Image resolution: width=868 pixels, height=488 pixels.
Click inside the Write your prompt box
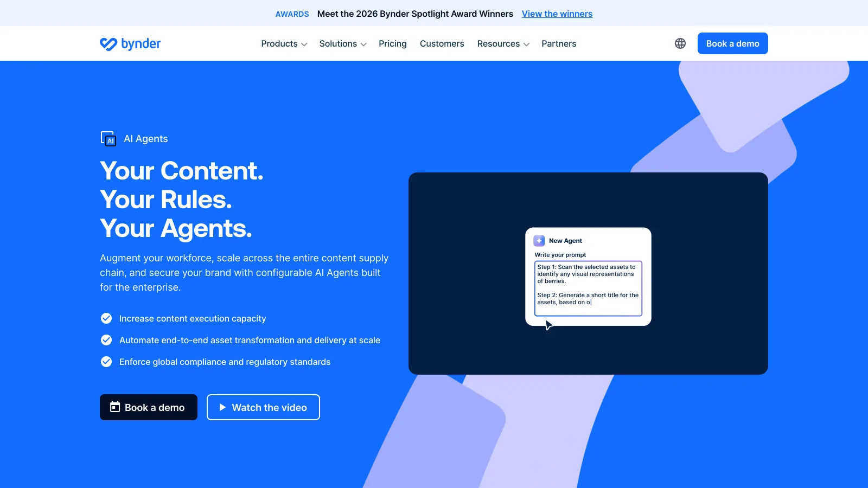pyautogui.click(x=588, y=288)
